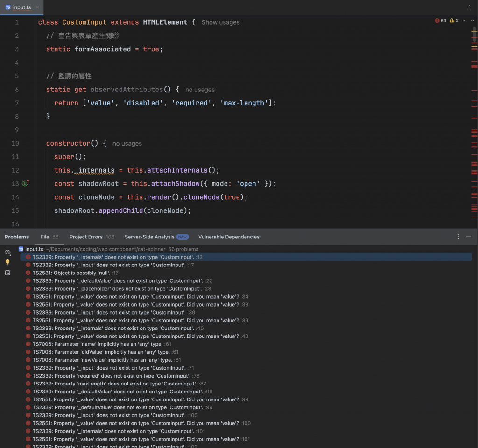The width and height of the screenshot is (478, 448).
Task: Open the Server-Side Analysis tab
Action: tap(156, 237)
